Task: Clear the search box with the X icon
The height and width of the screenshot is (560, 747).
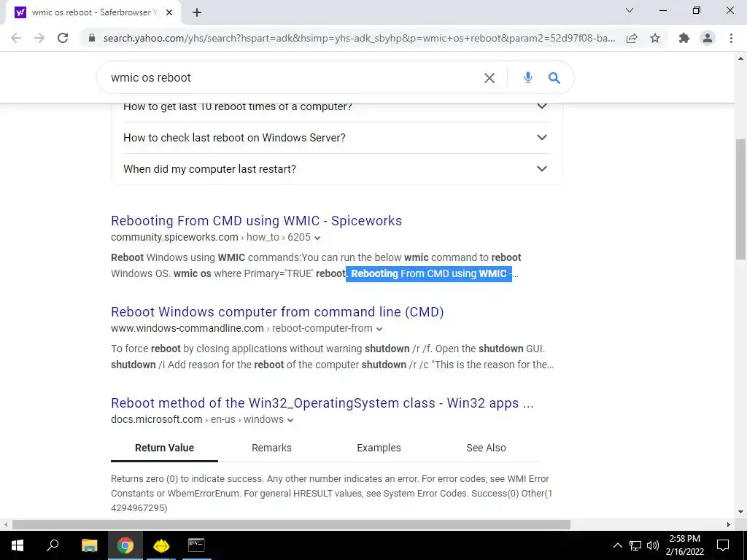Action: click(x=489, y=77)
